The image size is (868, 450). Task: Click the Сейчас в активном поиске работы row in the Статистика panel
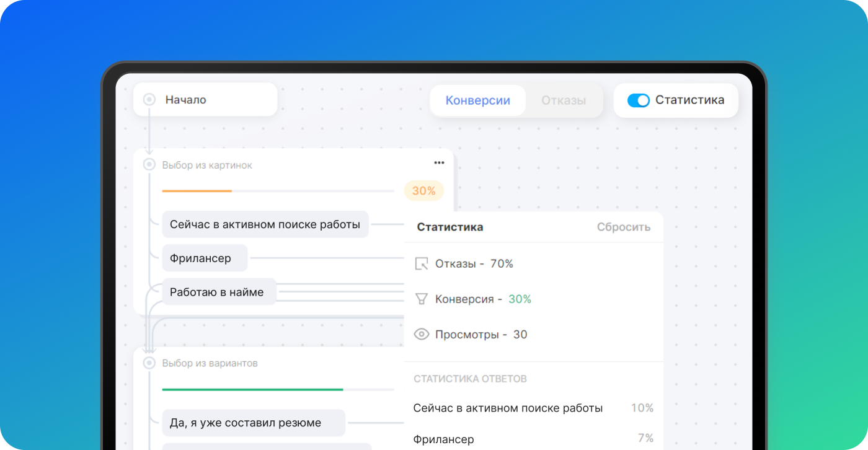pyautogui.click(x=533, y=408)
